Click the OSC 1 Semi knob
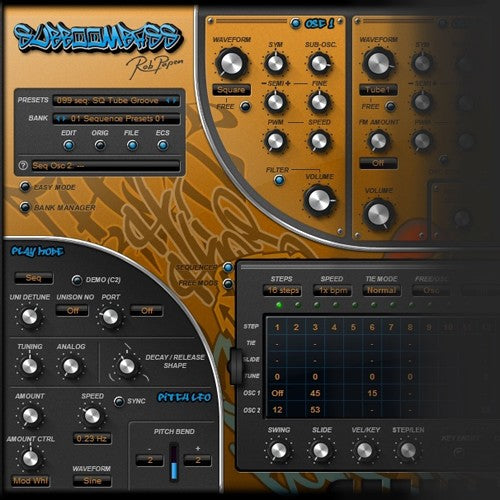 (x=275, y=102)
